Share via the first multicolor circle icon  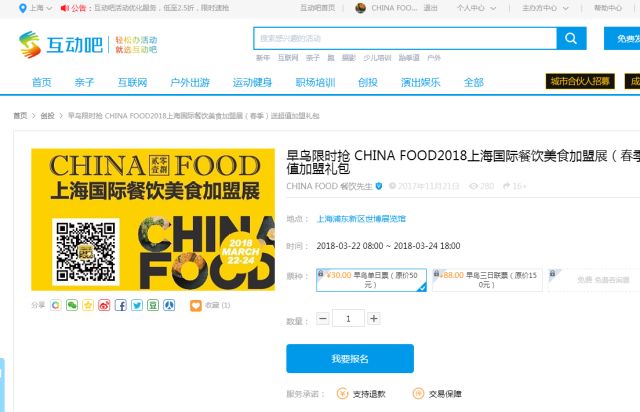point(56,305)
